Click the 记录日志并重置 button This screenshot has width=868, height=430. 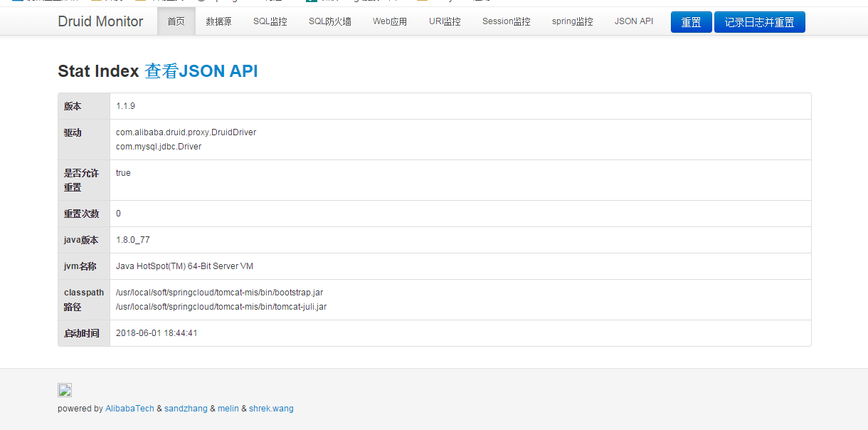[x=760, y=22]
